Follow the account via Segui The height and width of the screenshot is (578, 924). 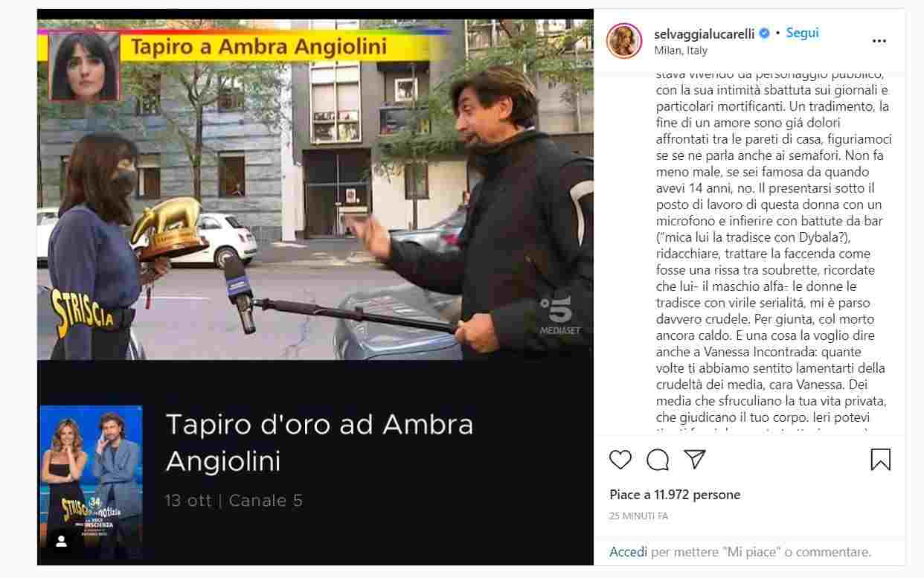point(803,33)
